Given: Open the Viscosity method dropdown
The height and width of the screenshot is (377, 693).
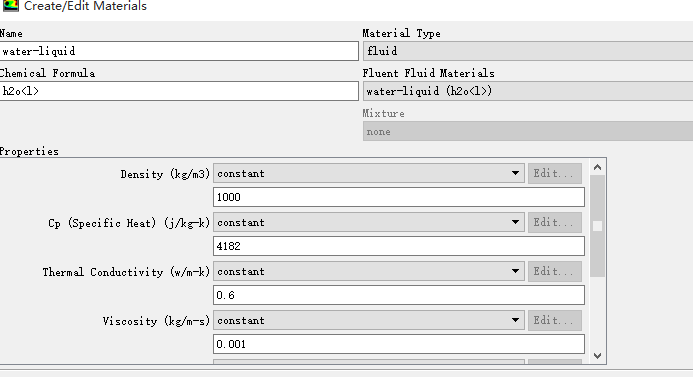Looking at the screenshot, I should (369, 320).
